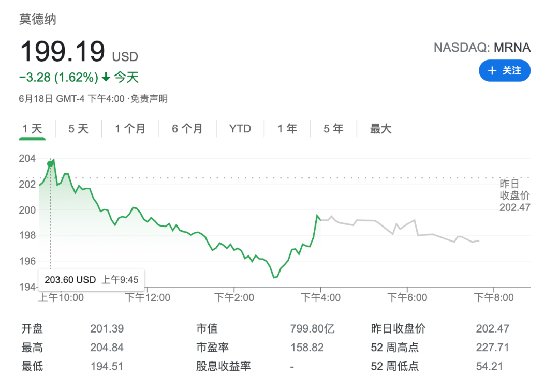Click the 196 y-axis label
The image size is (559, 392).
27,261
